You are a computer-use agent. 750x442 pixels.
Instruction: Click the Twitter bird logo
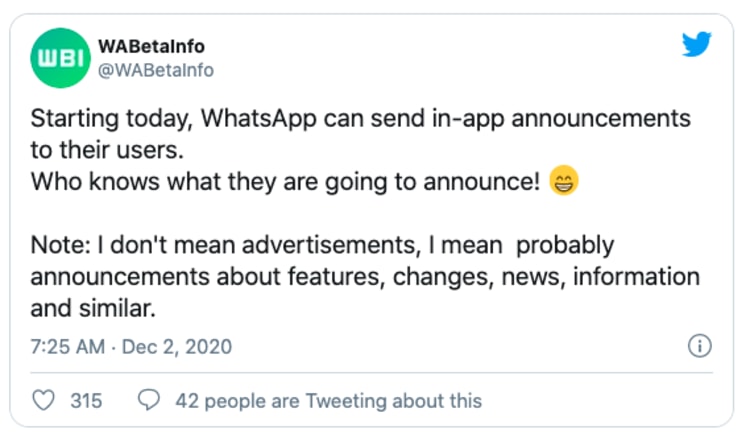(x=698, y=45)
